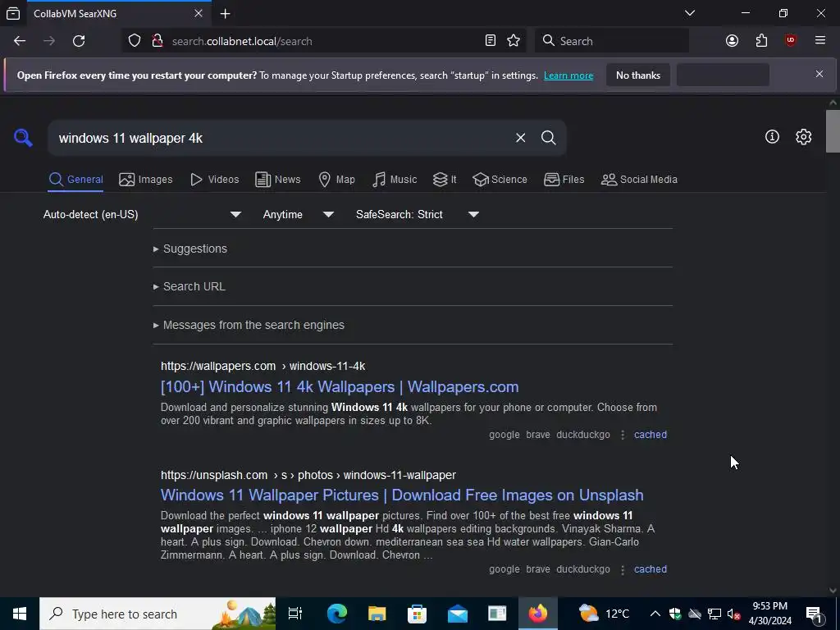Viewport: 840px width, 630px height.
Task: Switch to the Videos tab
Action: click(214, 180)
